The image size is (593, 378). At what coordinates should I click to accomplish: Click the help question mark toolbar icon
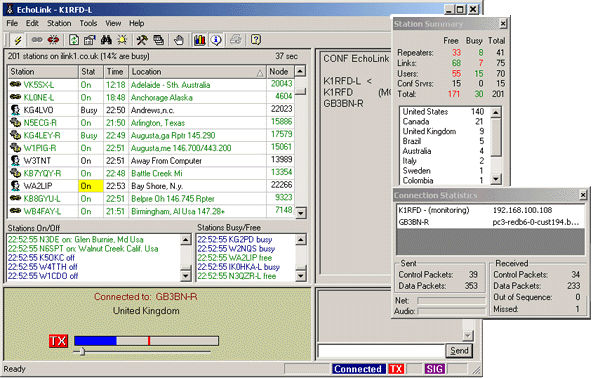tap(256, 40)
